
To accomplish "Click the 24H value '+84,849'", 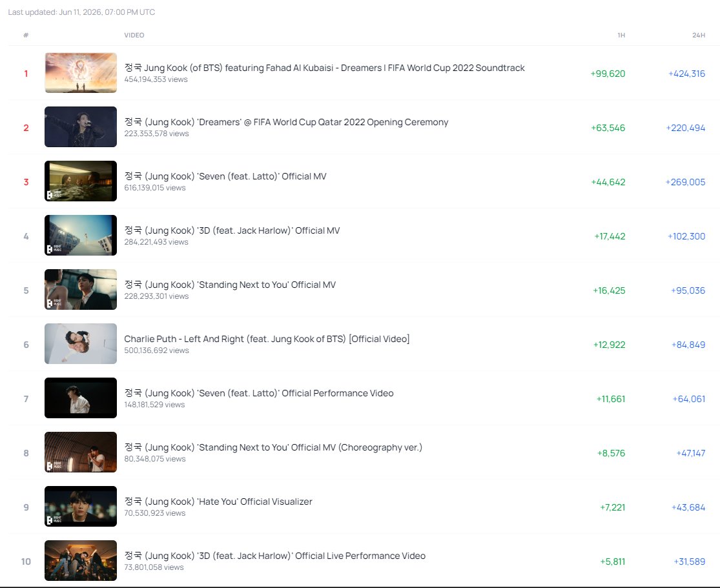I will pos(688,344).
